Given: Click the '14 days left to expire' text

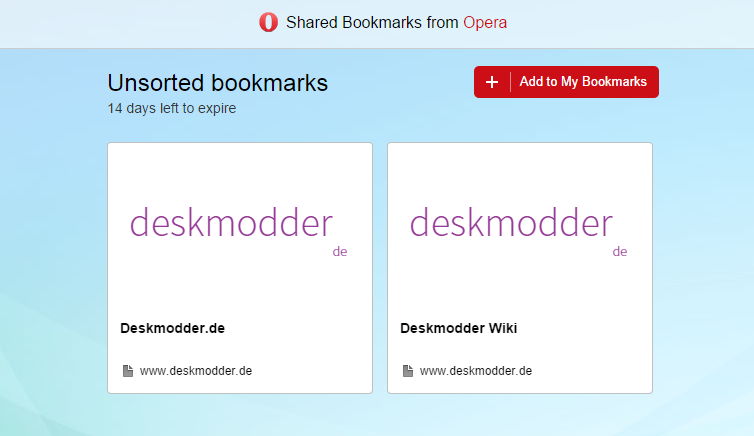Looking at the screenshot, I should (x=172, y=108).
